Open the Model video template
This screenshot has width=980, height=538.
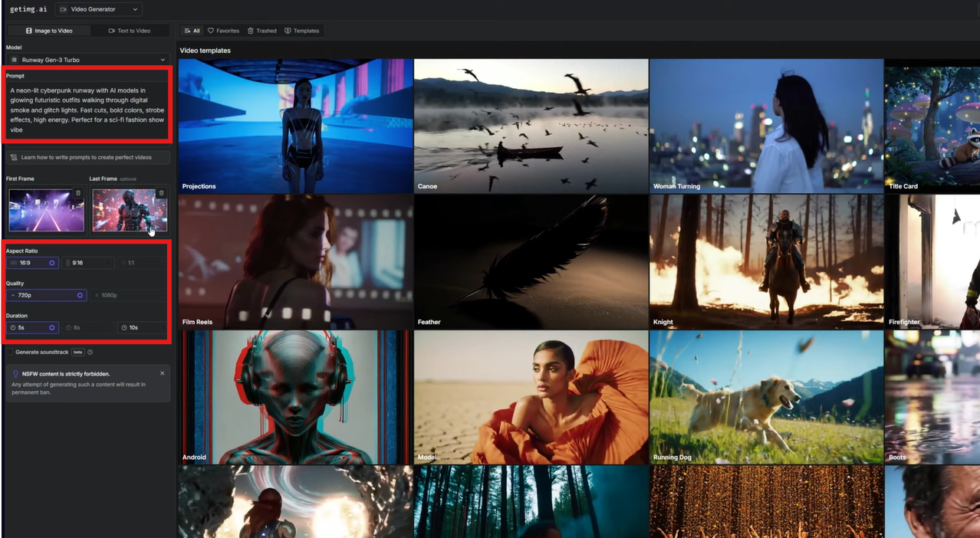click(531, 397)
